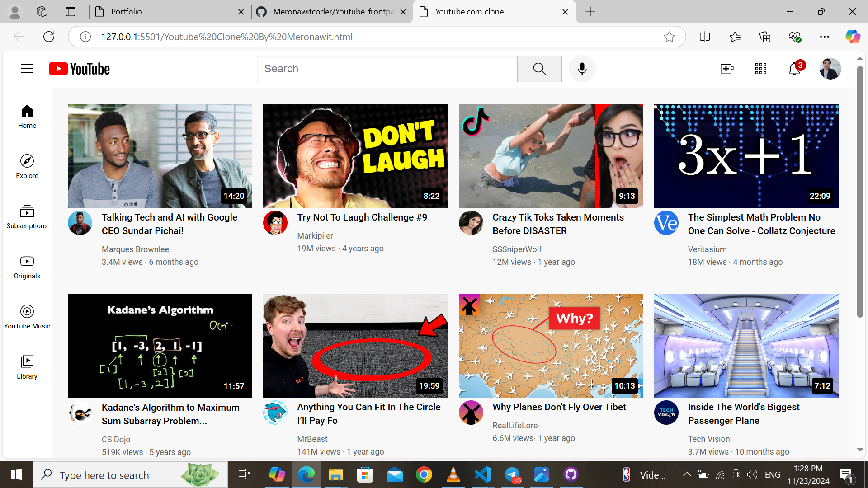868x488 pixels.
Task: Open the TikTok disaster video thumbnail
Action: (x=551, y=156)
